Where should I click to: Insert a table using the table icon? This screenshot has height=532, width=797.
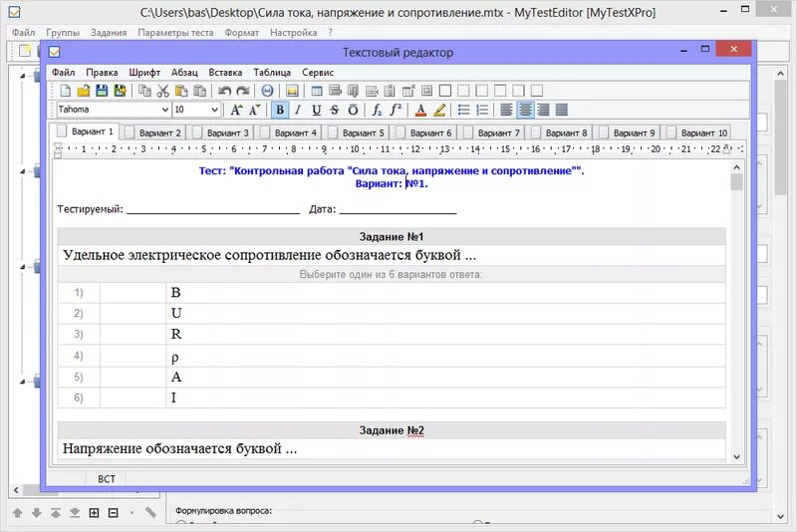click(x=316, y=91)
